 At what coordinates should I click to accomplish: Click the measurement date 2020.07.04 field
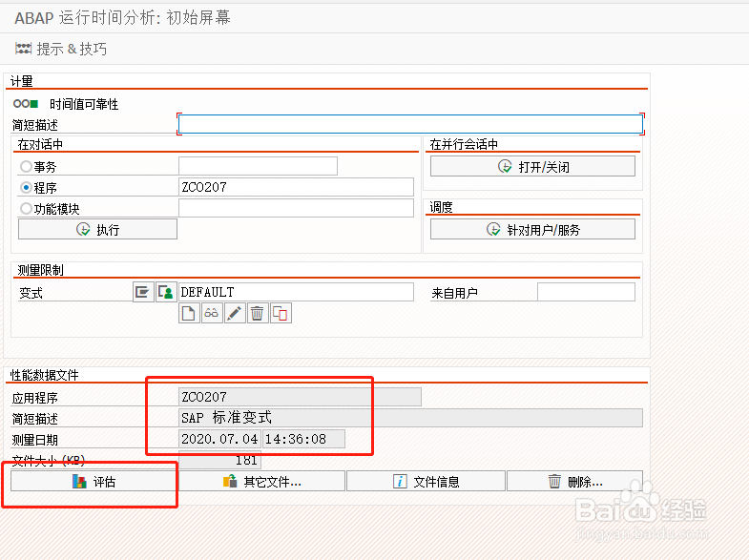coord(219,439)
